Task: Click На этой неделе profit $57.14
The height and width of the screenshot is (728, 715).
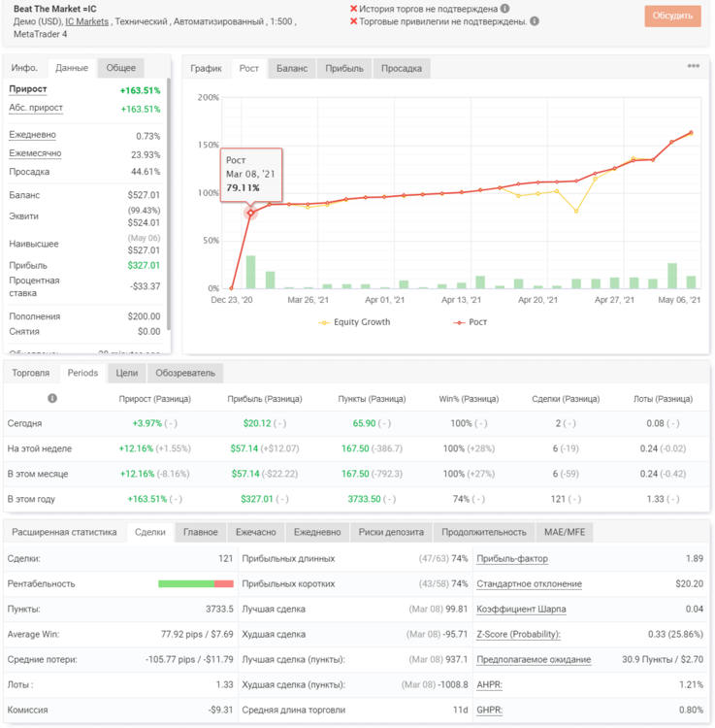Action: coord(244,448)
